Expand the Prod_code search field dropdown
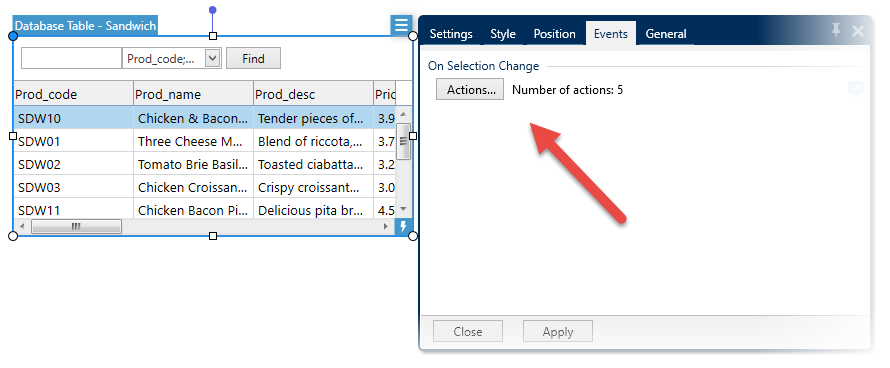Screen dimensions: 890x368 213,58
